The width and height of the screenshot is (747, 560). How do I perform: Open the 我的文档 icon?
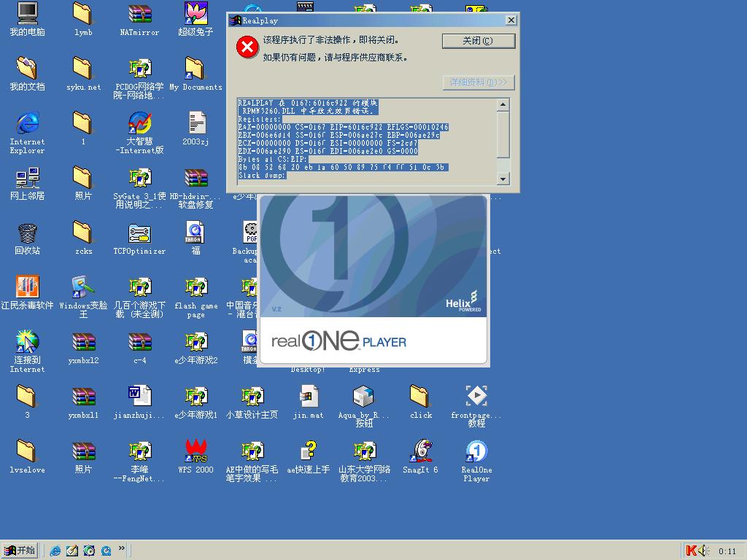click(x=27, y=68)
